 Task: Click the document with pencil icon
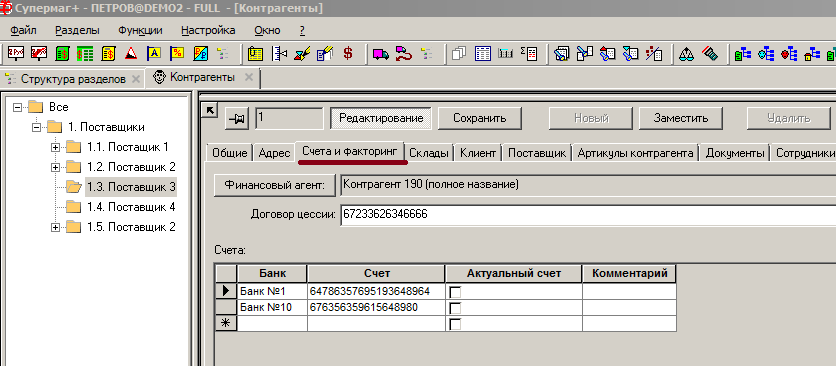pyautogui.click(x=325, y=53)
